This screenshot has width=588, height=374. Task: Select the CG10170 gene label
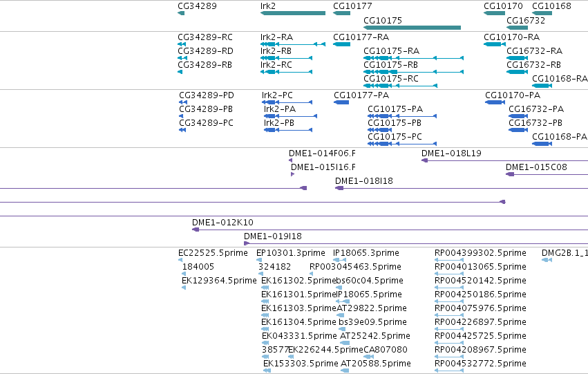503,6
